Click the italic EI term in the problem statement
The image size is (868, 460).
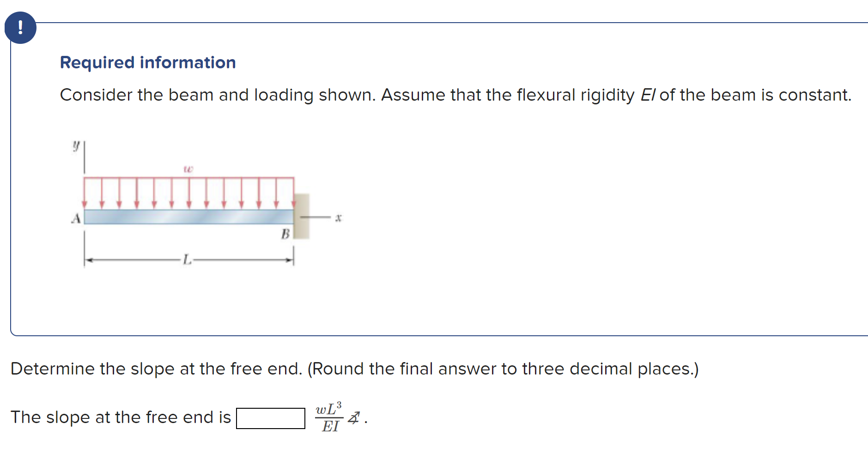coord(648,95)
